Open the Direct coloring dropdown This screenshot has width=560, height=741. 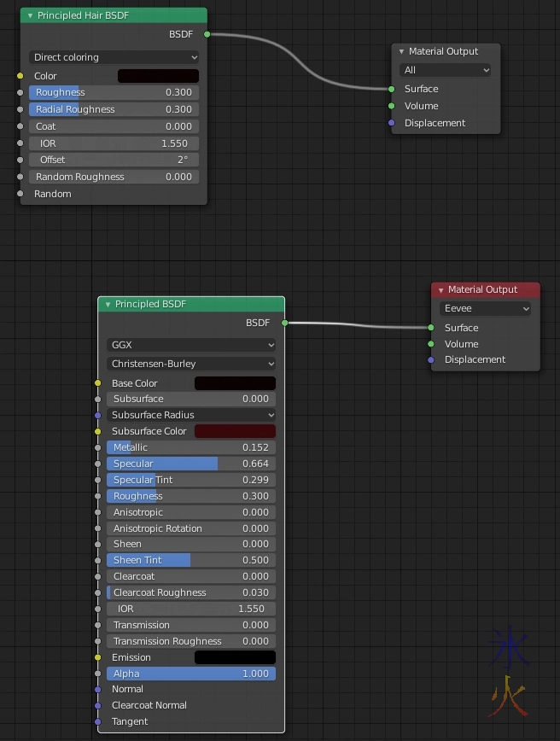[114, 57]
